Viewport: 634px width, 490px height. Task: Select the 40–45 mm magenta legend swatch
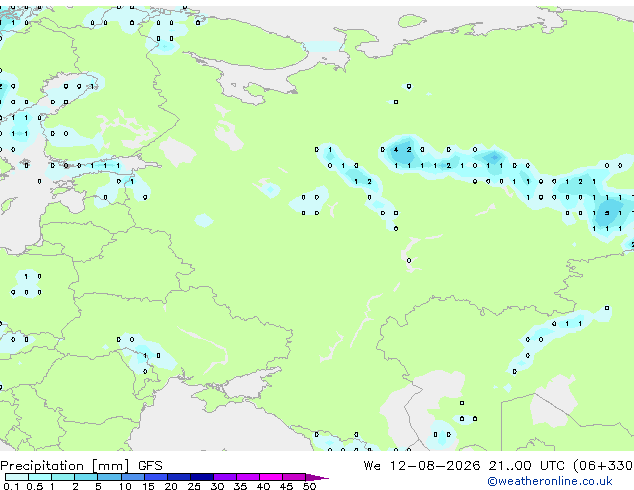coord(271,477)
